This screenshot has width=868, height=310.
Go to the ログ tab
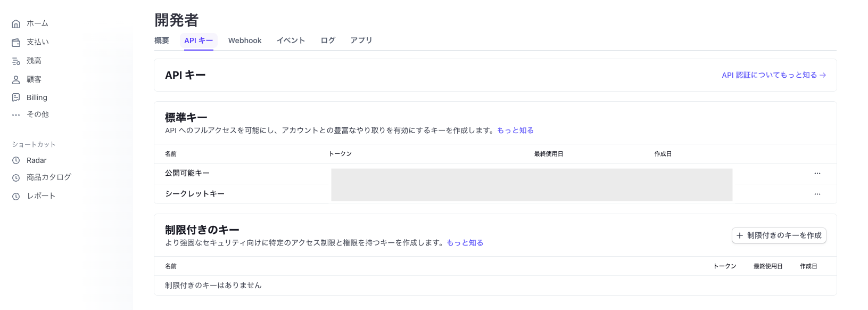(328, 40)
